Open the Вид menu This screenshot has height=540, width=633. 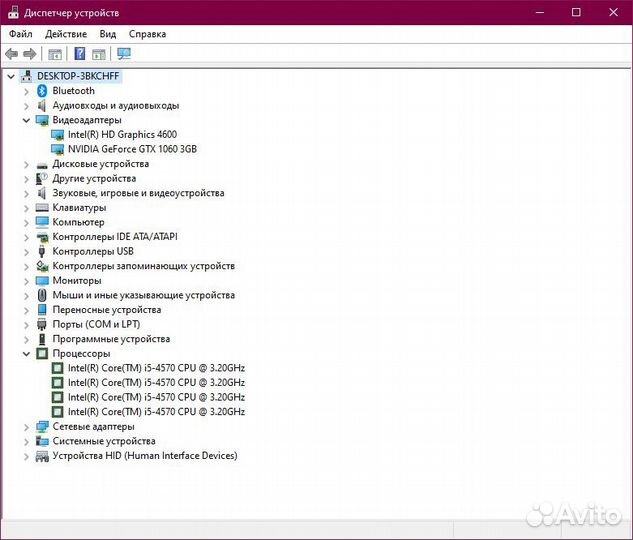[108, 34]
